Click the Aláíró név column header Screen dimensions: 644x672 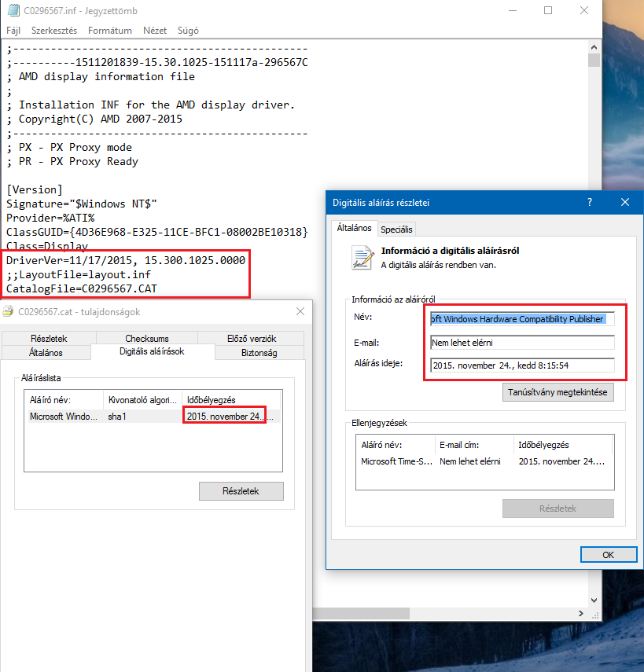tap(64, 400)
